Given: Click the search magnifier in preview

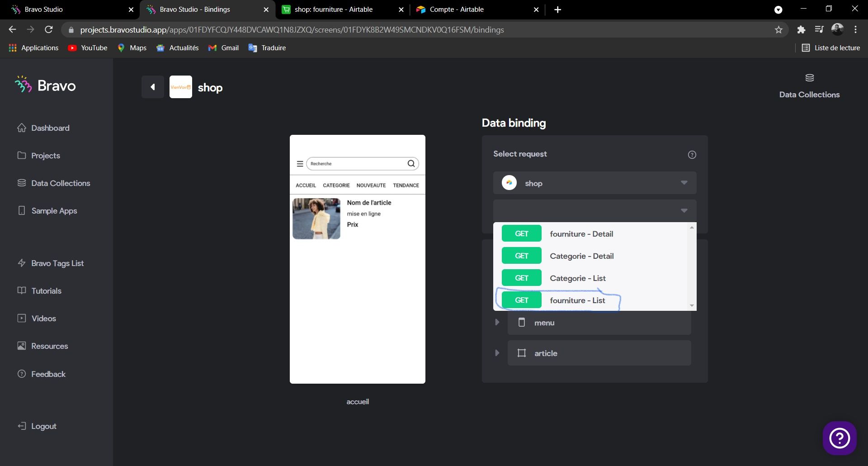Looking at the screenshot, I should 411,163.
